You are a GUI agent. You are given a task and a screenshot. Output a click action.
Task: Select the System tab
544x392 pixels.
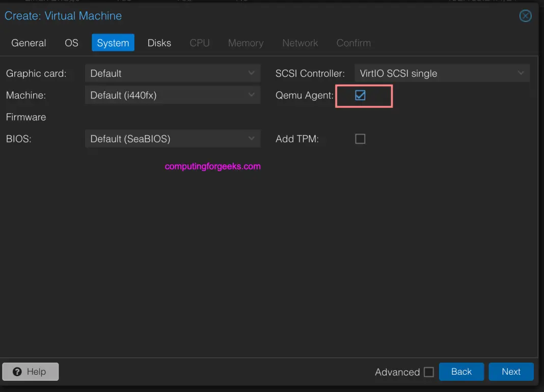click(x=113, y=43)
